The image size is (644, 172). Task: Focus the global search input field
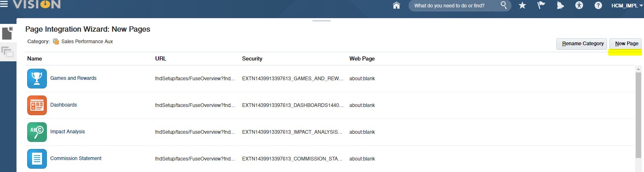[x=455, y=6]
